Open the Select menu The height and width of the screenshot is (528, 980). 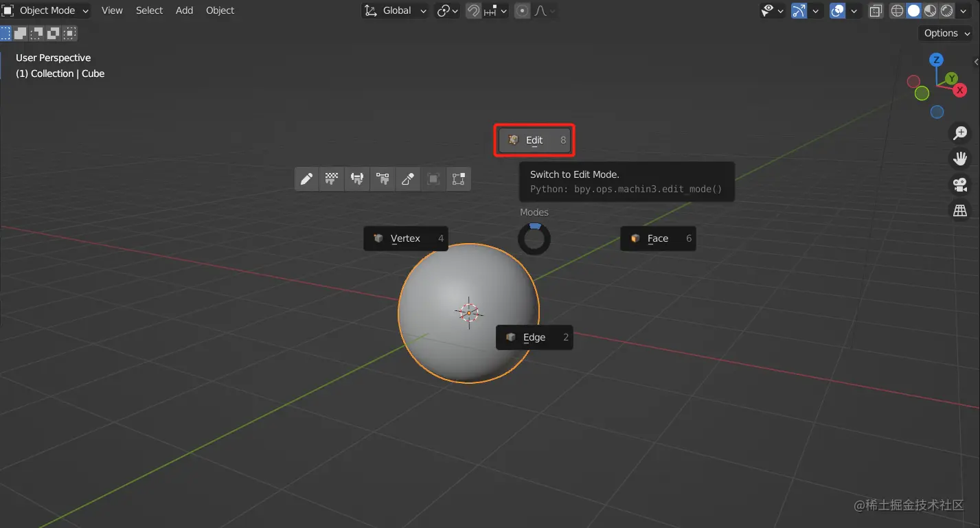[x=149, y=10]
